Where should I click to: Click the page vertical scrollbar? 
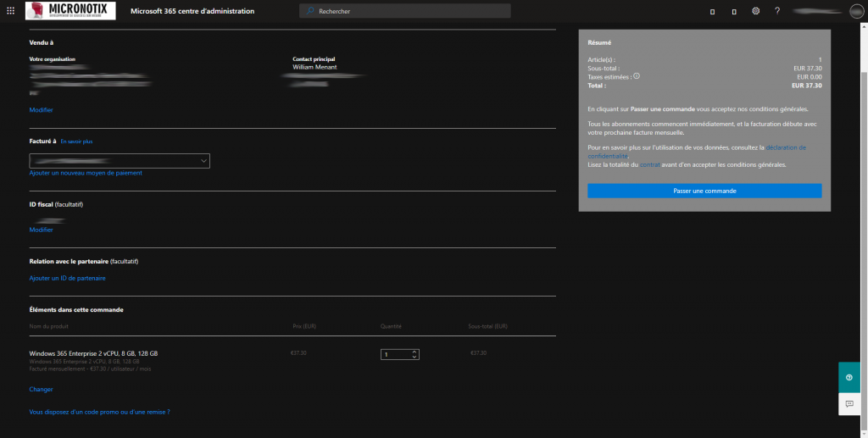tap(864, 230)
